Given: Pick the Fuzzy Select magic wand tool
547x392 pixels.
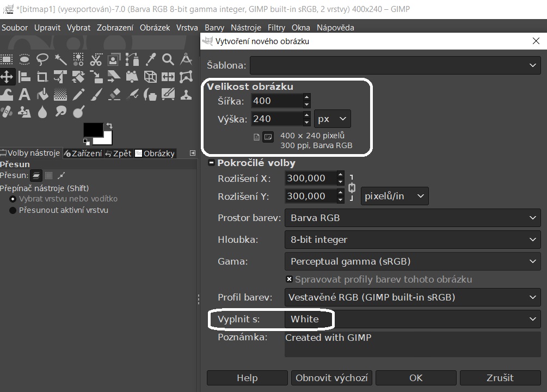Looking at the screenshot, I should (x=61, y=60).
